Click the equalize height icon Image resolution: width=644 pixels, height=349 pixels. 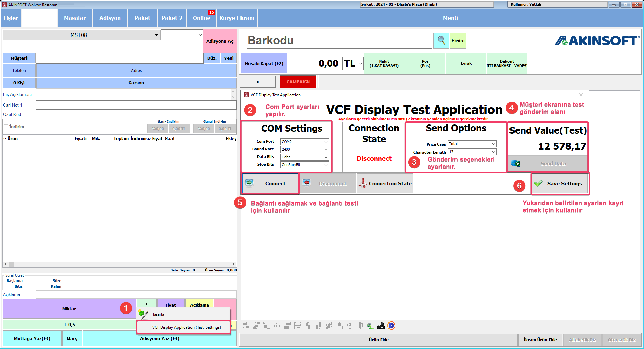339,326
